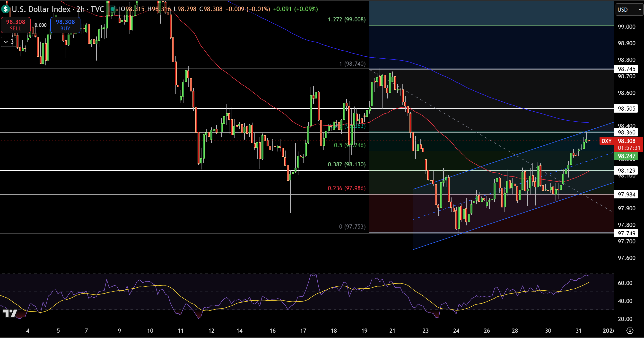This screenshot has width=644, height=338.
Task: Click RSI scale value 20.00
Action: tap(625, 319)
